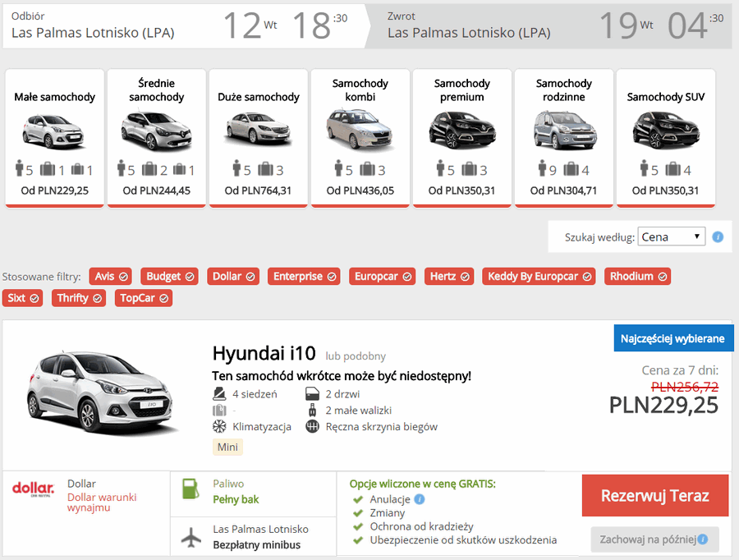Click Zachowaj na później button
Viewport: 739px width, 560px height.
(x=654, y=539)
